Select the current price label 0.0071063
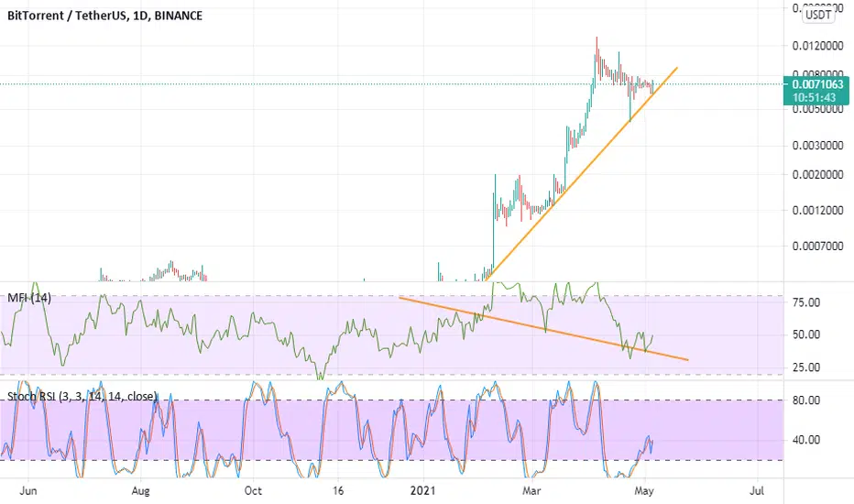The image size is (854, 504). click(x=817, y=84)
